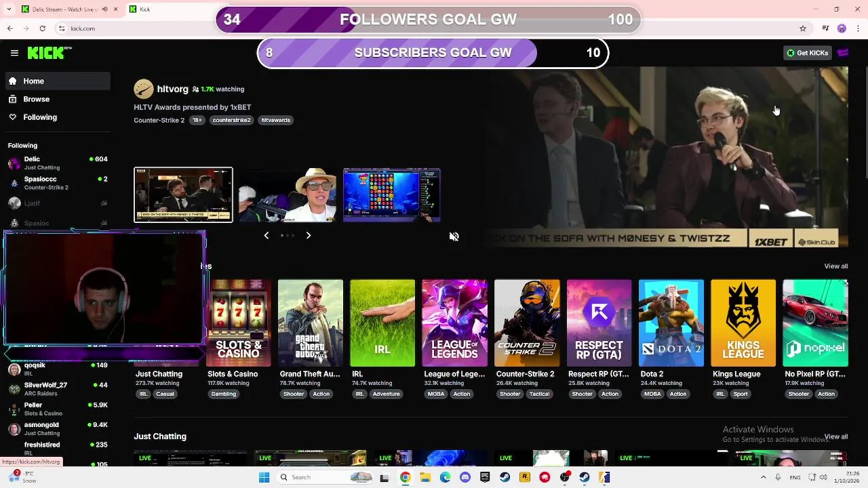Click View all beside Just Chatting heading
The width and height of the screenshot is (868, 488).
[x=835, y=436]
